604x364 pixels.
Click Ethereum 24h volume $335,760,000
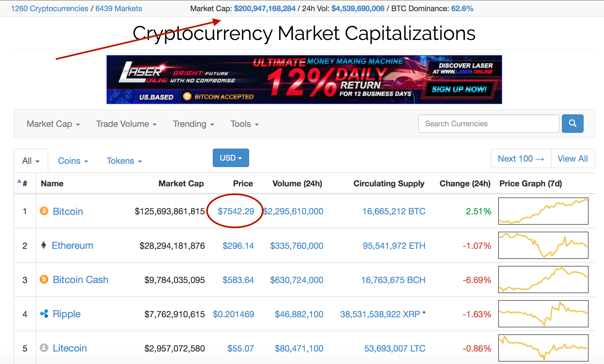click(297, 246)
